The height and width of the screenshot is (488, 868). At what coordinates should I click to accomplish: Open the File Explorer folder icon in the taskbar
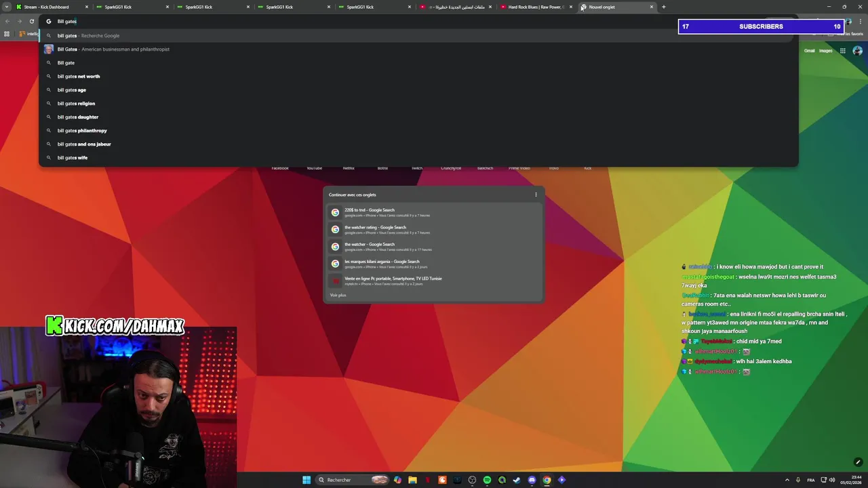coord(412,480)
